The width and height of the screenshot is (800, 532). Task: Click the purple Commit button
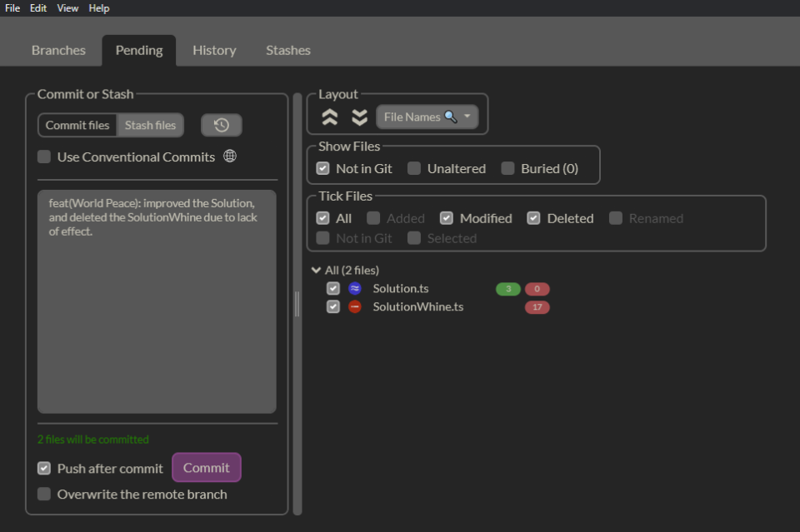tap(207, 468)
